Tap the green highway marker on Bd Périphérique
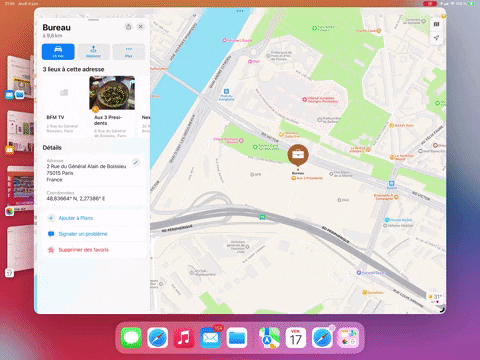The image size is (480, 360). (x=263, y=217)
